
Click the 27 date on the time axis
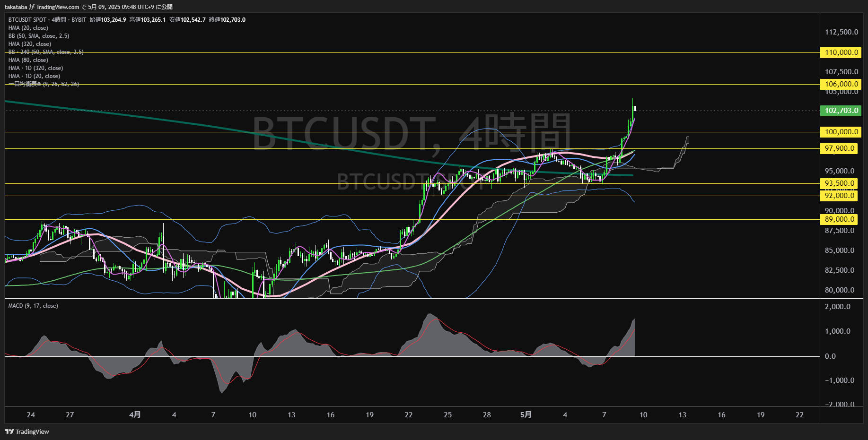pos(70,415)
